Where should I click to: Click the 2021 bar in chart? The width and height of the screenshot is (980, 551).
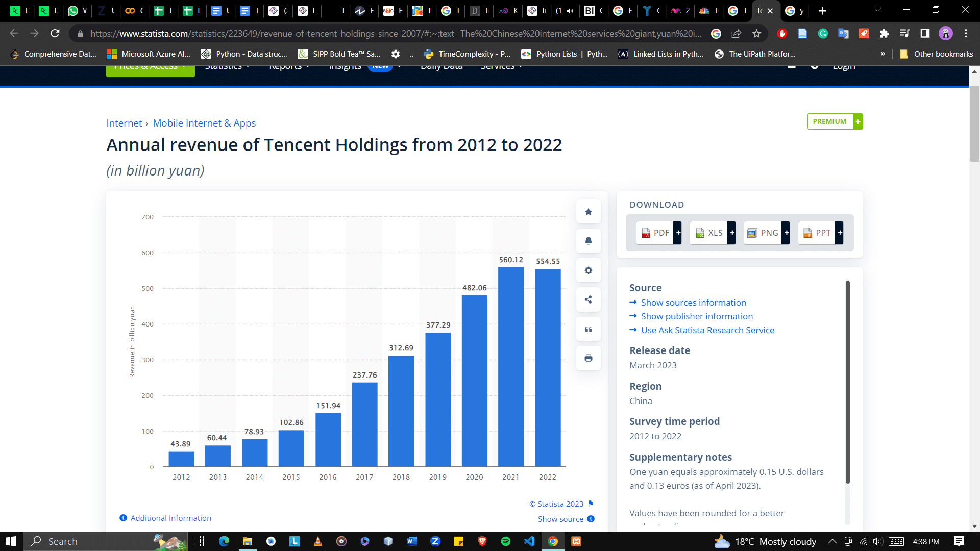(x=511, y=366)
